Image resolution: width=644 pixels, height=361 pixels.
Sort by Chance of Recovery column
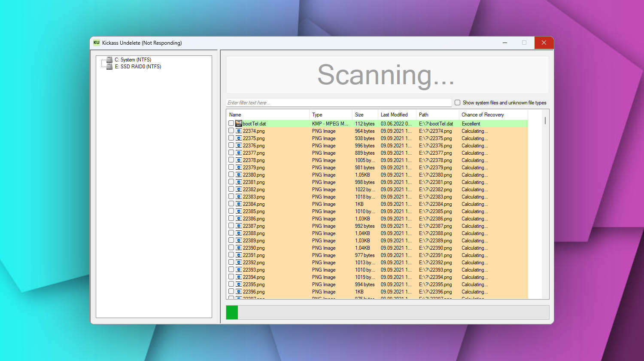[493, 115]
